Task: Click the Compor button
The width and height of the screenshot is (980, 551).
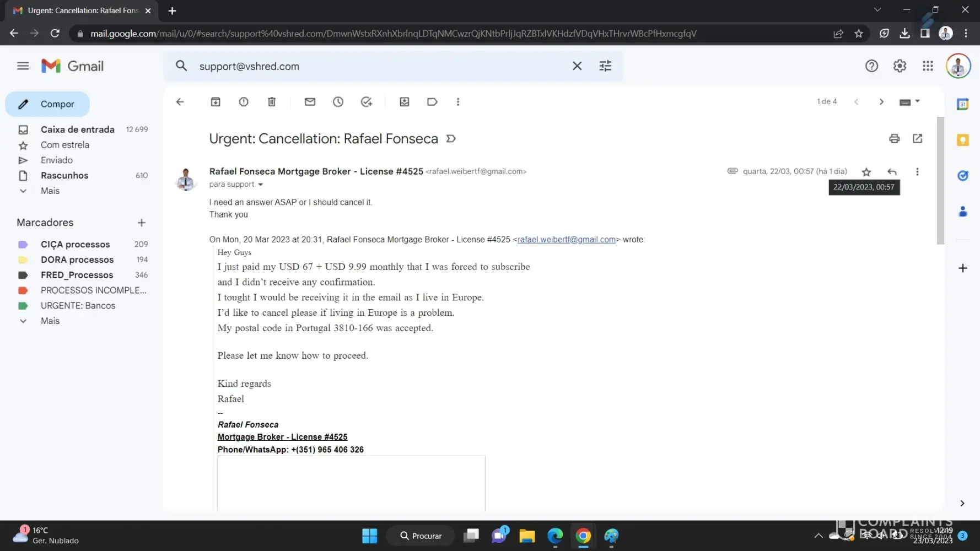Action: 47,104
